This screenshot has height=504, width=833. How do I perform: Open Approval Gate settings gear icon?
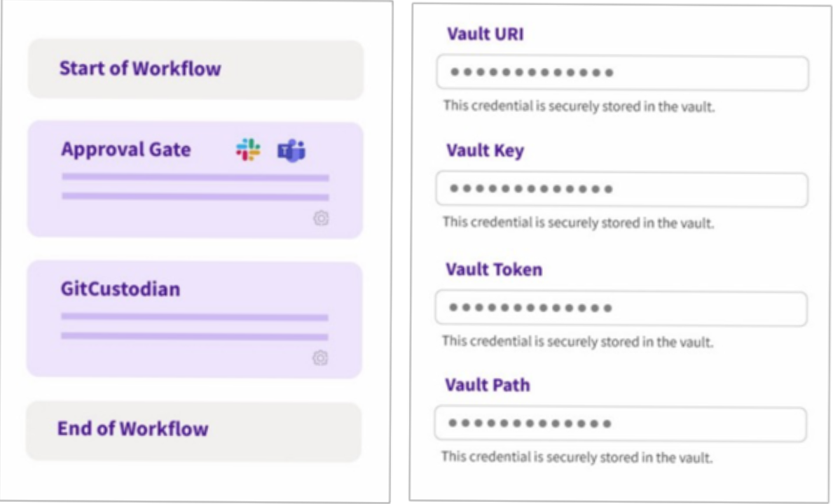pos(321,218)
